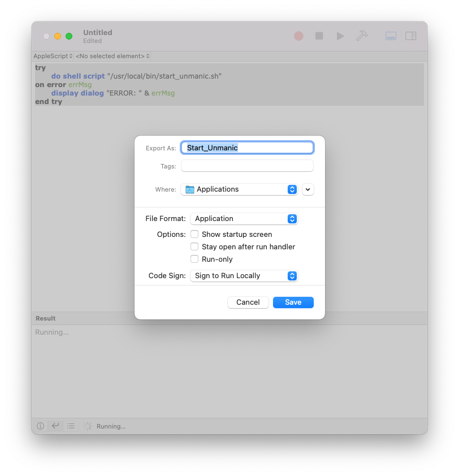Toggle the bottom accessory pane icon
459x476 pixels.
tap(391, 36)
